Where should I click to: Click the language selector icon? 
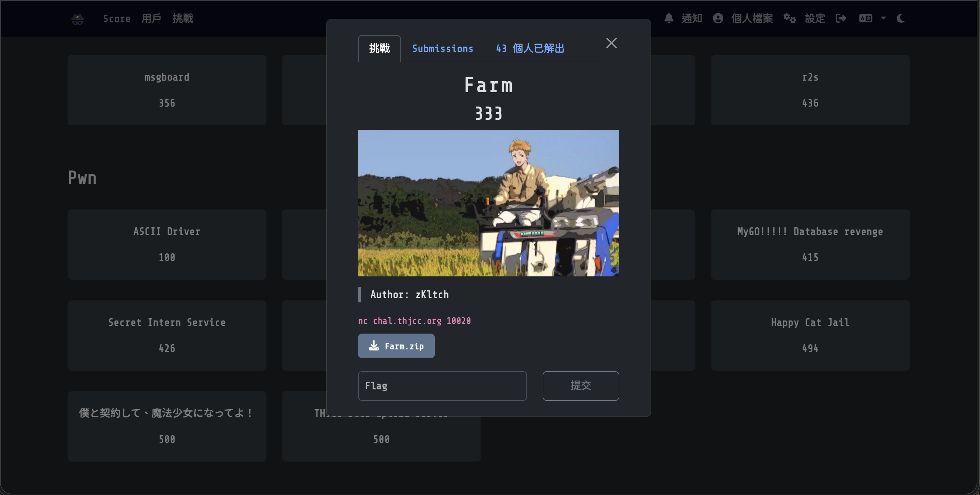pos(866,18)
